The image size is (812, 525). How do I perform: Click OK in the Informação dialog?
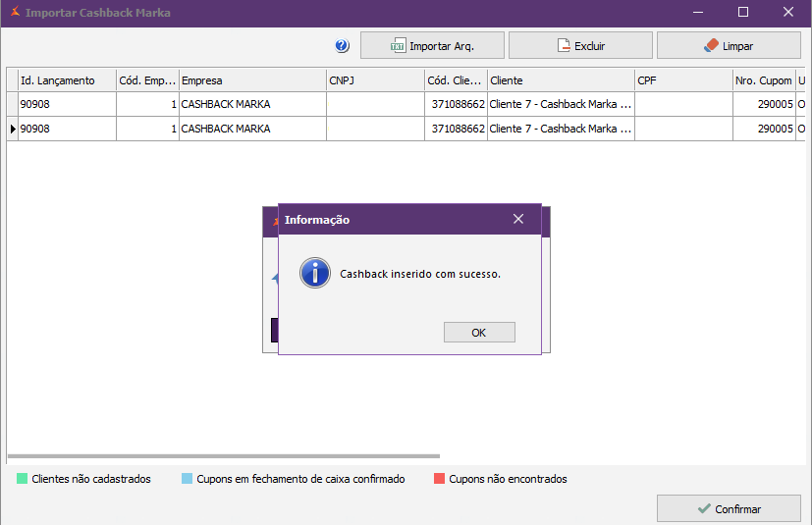[479, 333]
